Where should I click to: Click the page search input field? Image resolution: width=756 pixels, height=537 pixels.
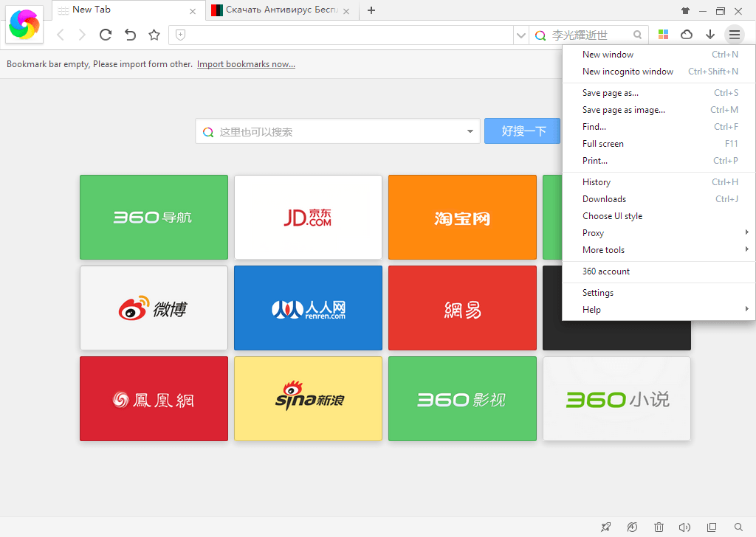click(337, 131)
